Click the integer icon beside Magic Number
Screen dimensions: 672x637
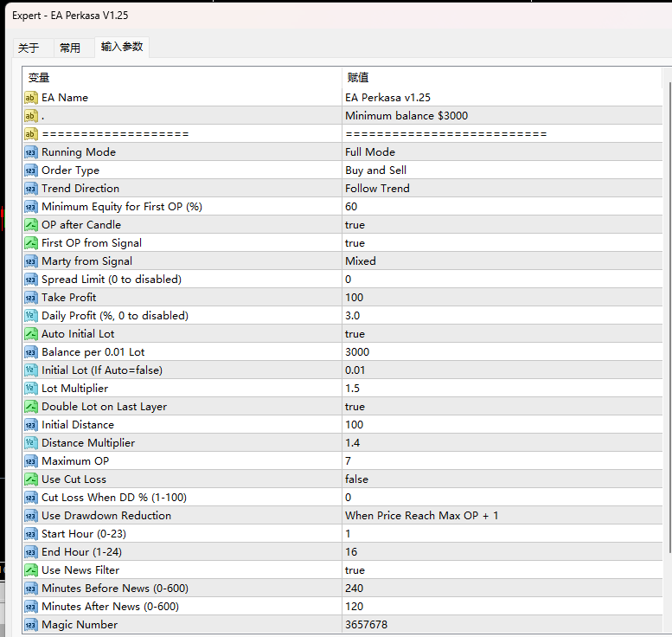(x=31, y=625)
